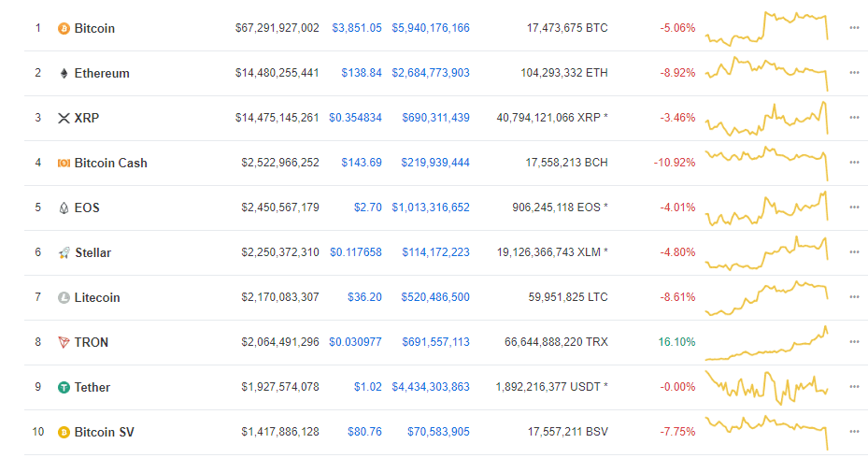The width and height of the screenshot is (868, 458).
Task: Select Ethereum change value -8.92%
Action: [x=677, y=73]
